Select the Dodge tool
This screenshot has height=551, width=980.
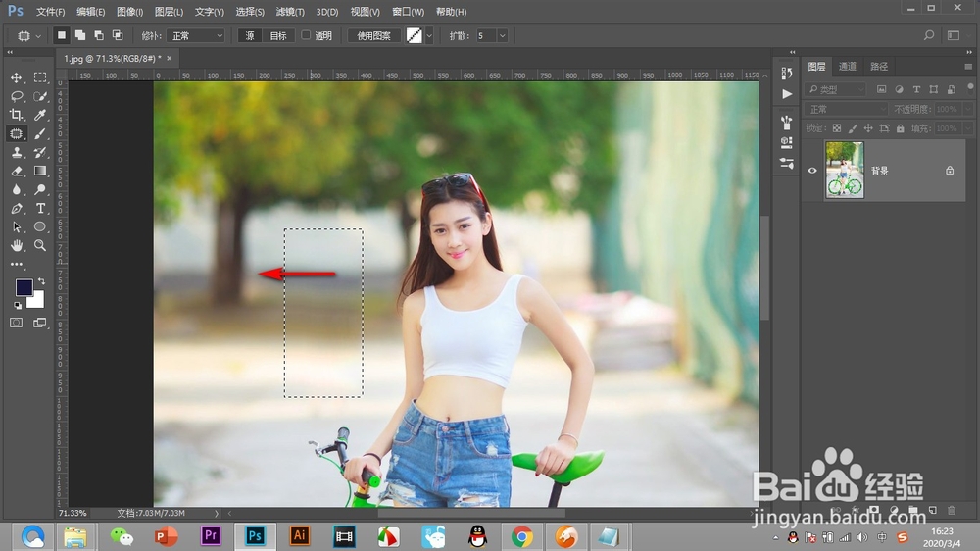(40, 189)
